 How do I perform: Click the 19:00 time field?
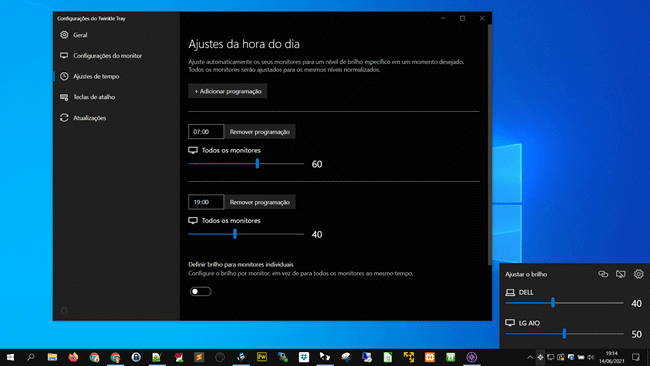[206, 202]
